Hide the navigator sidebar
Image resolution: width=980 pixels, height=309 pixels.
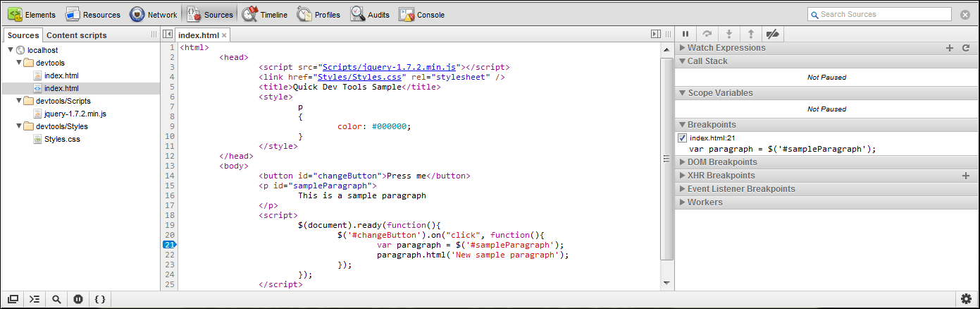pyautogui.click(x=168, y=34)
